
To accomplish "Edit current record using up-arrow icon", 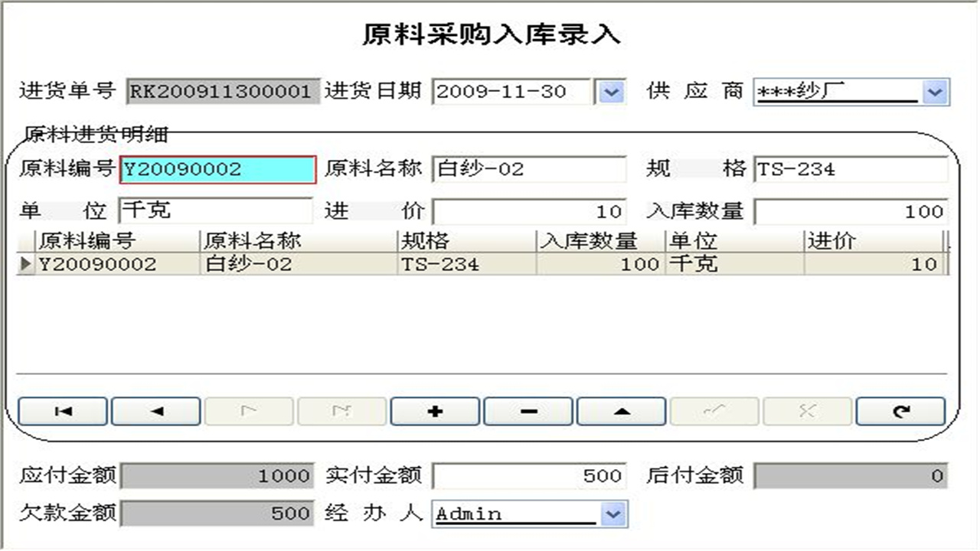I will 621,411.
